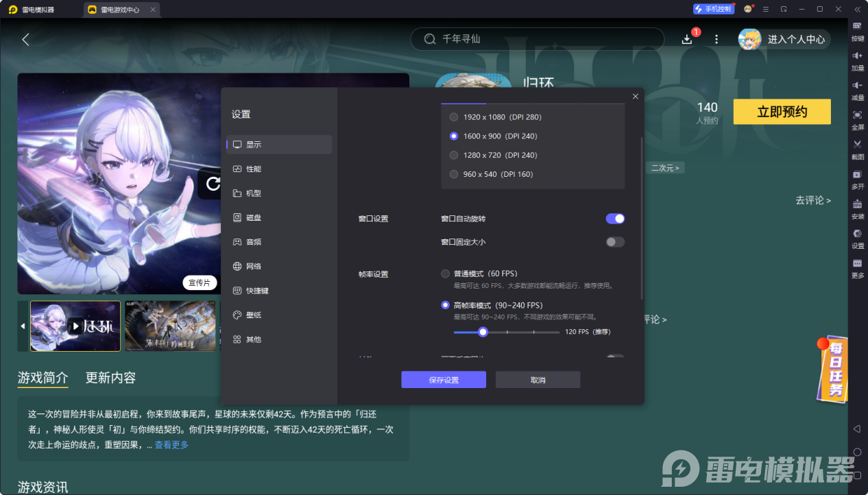Open the 快捷键 shortcuts settings section
Screen dimensions: 868x495
pos(279,291)
